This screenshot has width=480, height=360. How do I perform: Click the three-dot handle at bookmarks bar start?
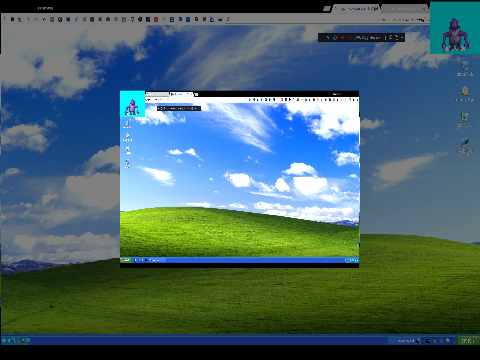coord(4,19)
